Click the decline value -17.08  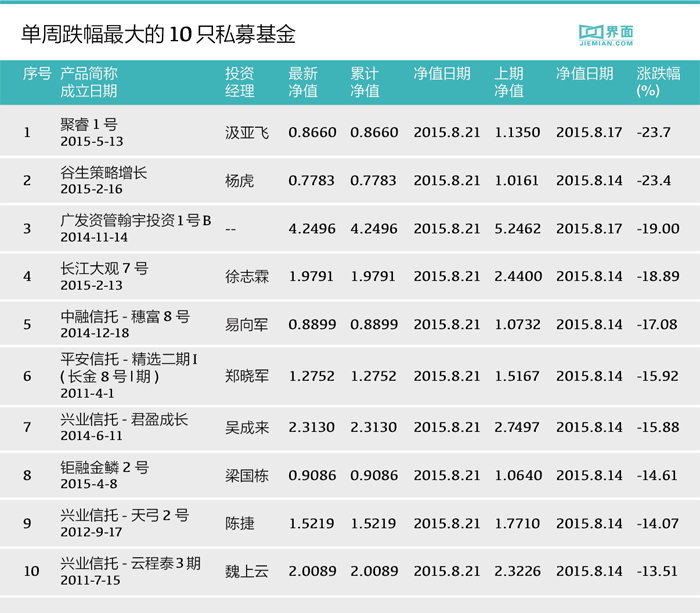click(657, 325)
